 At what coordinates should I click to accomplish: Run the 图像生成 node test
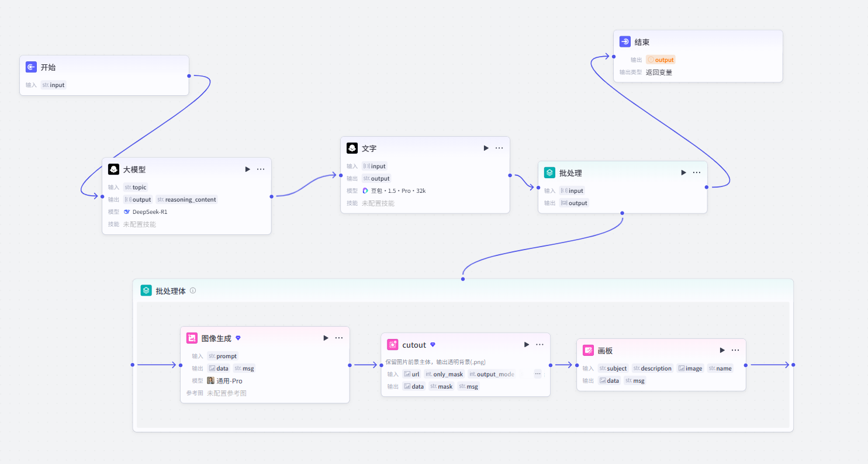click(x=326, y=338)
